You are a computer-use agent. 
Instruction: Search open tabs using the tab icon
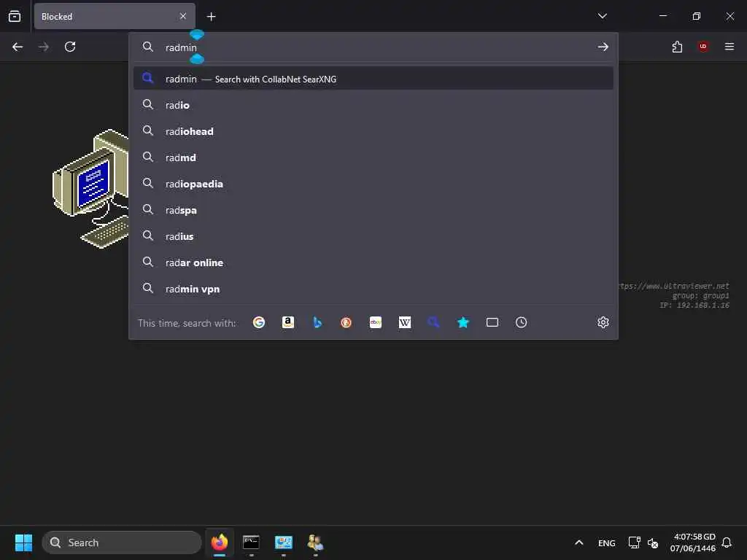[x=492, y=322]
